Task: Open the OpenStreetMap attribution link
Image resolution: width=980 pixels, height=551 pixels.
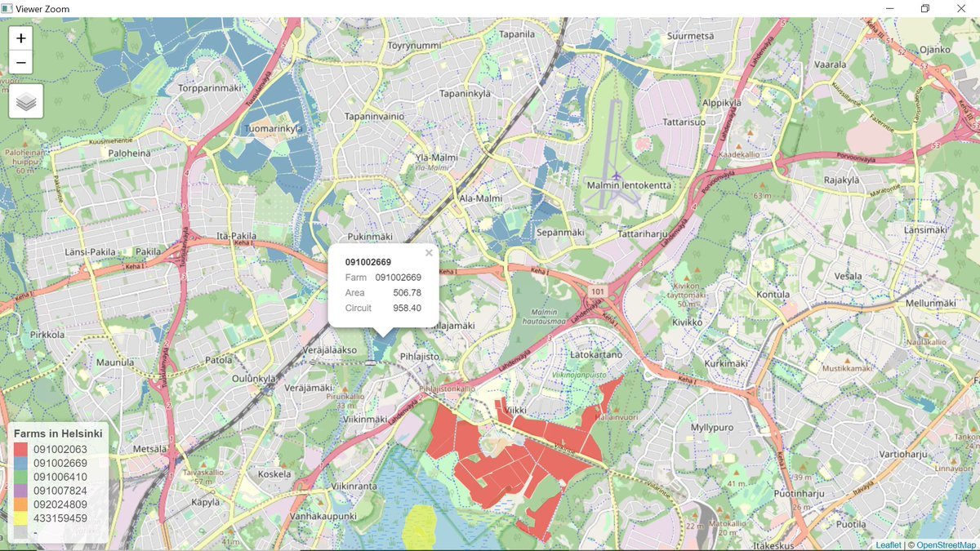Action: pos(945,544)
